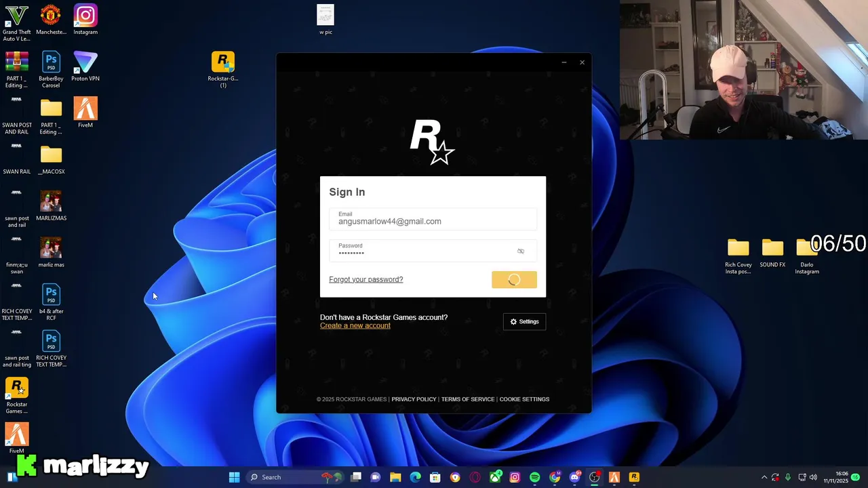Select the PART 1 Editing yellow folder
Image resolution: width=868 pixels, height=488 pixels.
(x=51, y=116)
